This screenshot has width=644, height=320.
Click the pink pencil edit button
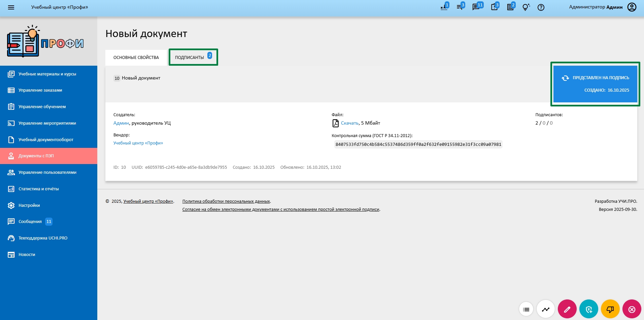click(x=567, y=309)
